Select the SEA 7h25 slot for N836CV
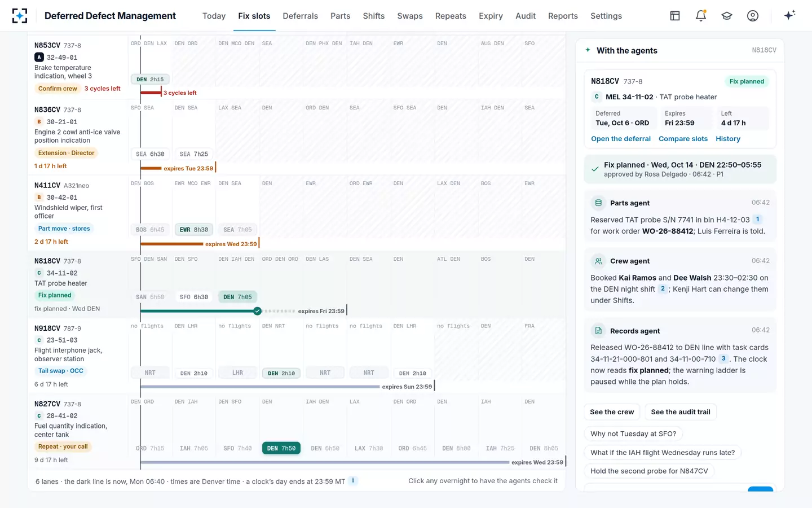This screenshot has height=508, width=812. pyautogui.click(x=194, y=154)
